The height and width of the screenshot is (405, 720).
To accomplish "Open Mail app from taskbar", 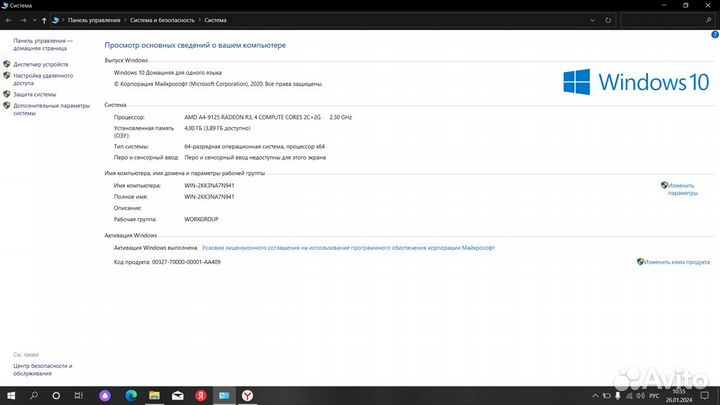I will [x=178, y=395].
